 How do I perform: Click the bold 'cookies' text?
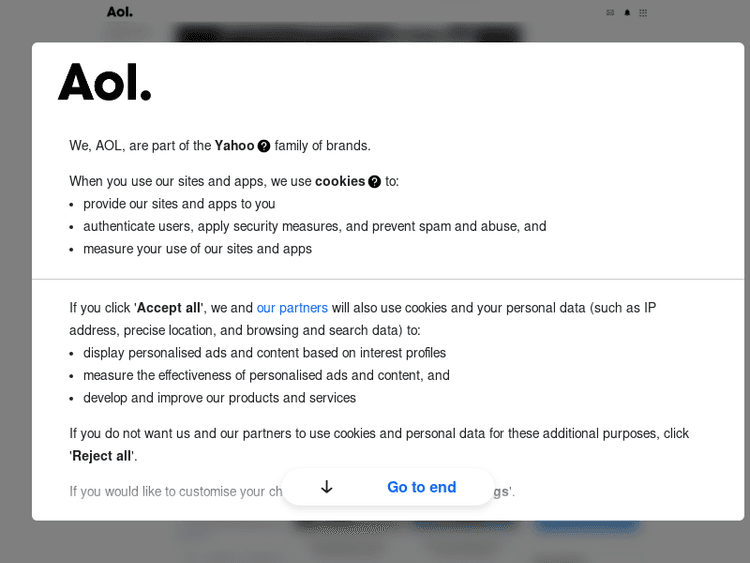(340, 182)
